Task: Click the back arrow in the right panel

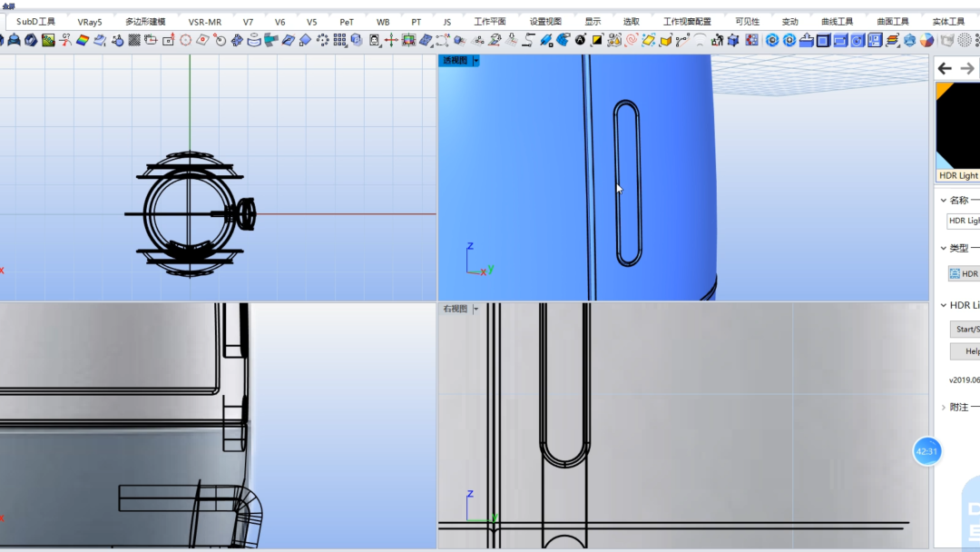Action: [945, 68]
